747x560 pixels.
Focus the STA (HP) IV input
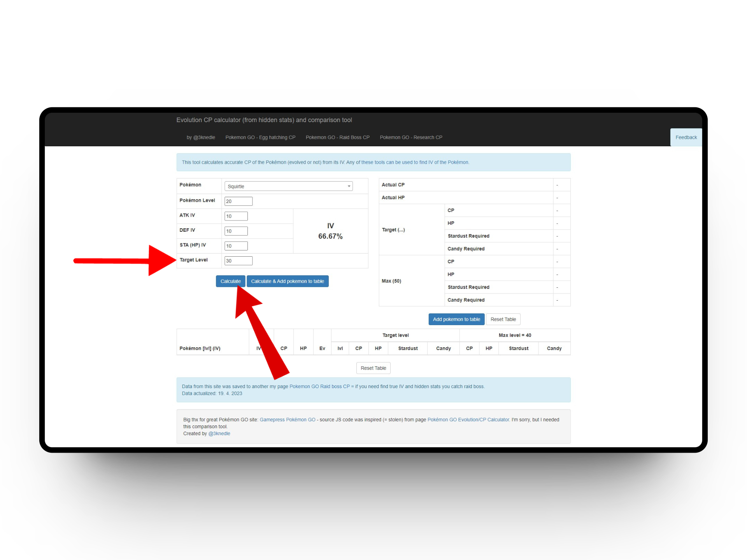coord(236,246)
